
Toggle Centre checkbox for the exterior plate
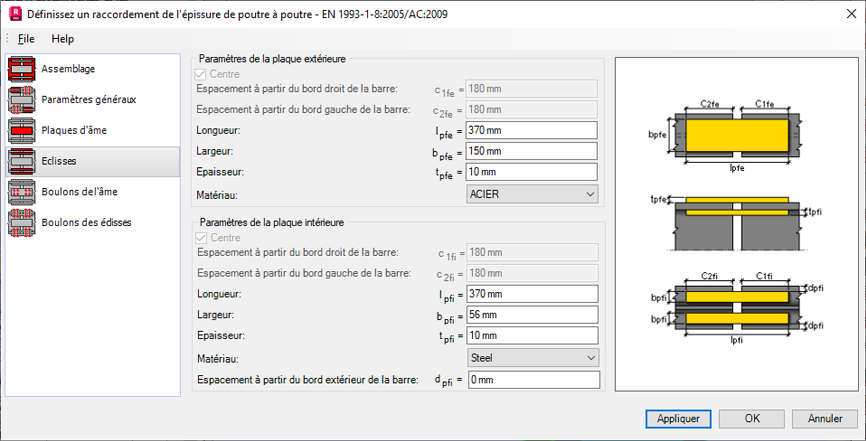(x=200, y=74)
